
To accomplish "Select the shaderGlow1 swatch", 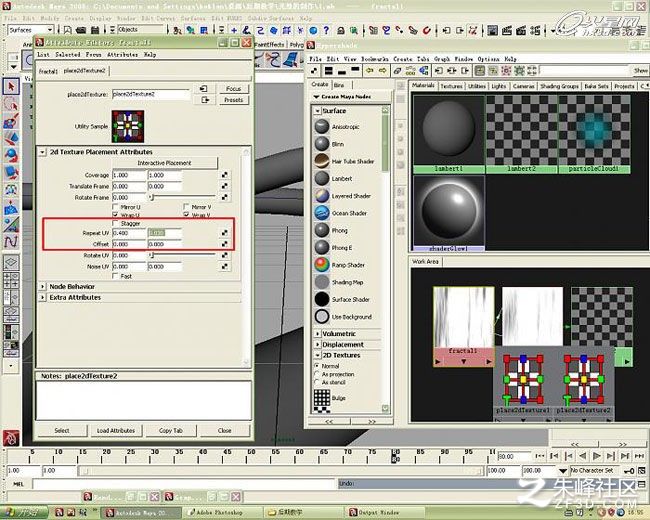I will [449, 213].
